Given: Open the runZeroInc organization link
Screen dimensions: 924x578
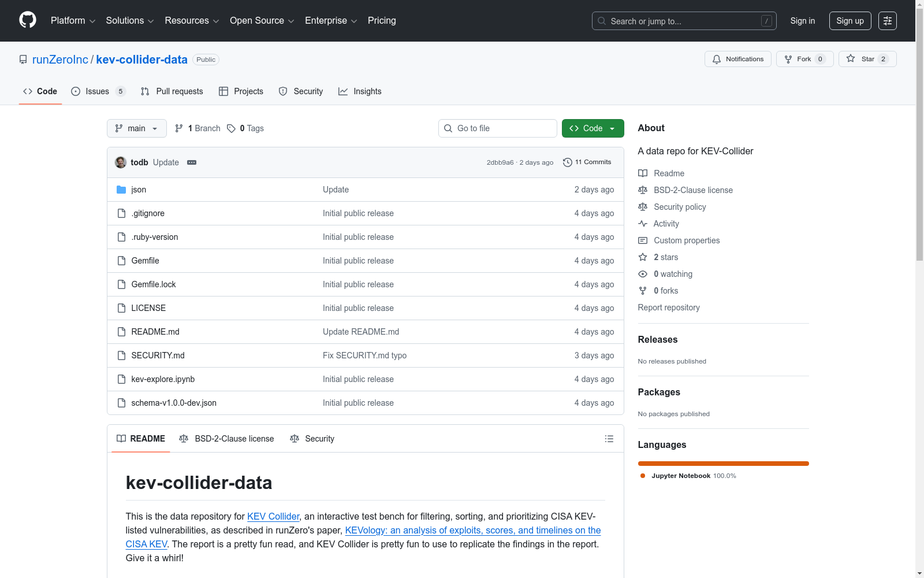Looking at the screenshot, I should (60, 60).
